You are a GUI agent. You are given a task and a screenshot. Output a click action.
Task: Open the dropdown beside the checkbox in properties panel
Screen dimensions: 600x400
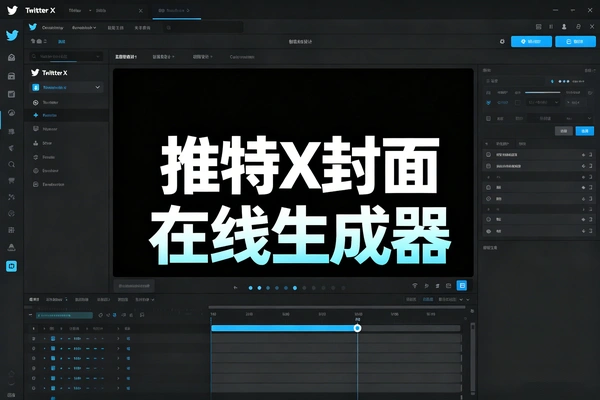tap(543, 103)
